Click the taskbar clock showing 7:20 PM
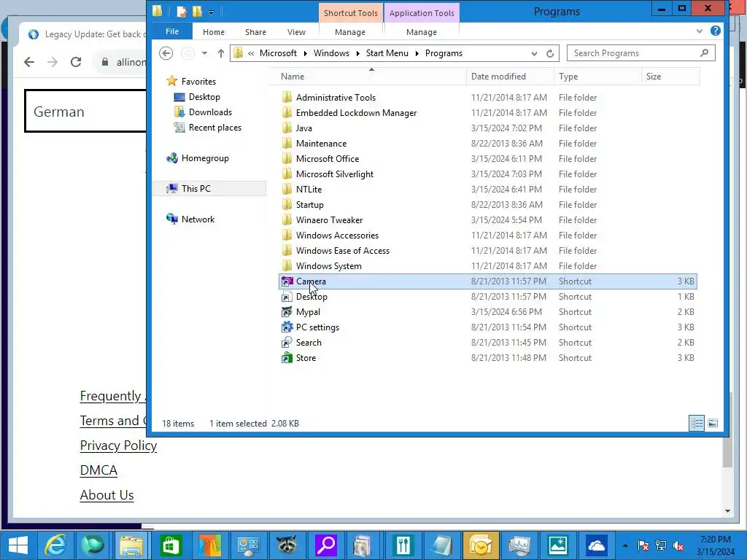 pyautogui.click(x=716, y=545)
